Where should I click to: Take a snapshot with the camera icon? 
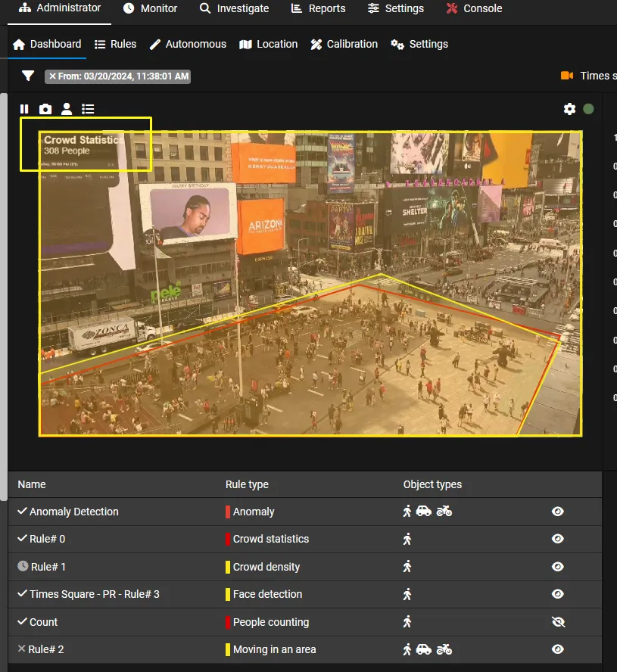(45, 109)
